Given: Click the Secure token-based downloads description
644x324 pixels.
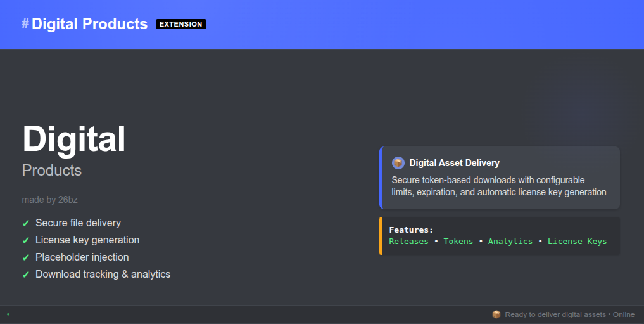Looking at the screenshot, I should 498,186.
